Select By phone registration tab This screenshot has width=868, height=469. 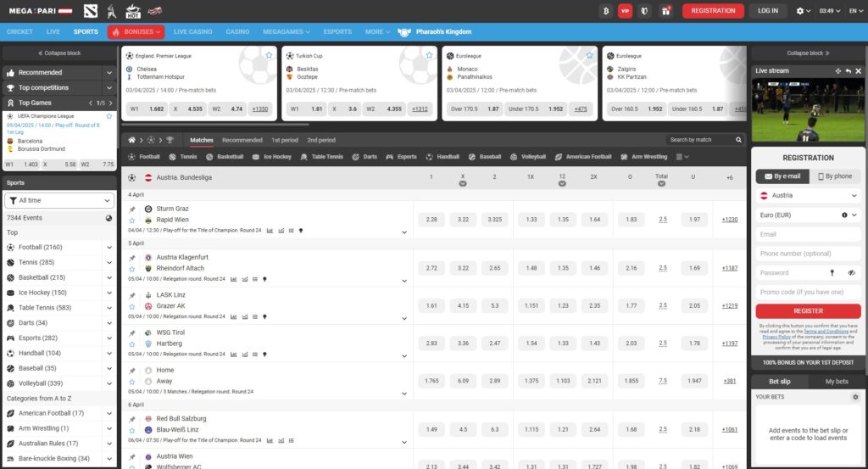click(835, 176)
